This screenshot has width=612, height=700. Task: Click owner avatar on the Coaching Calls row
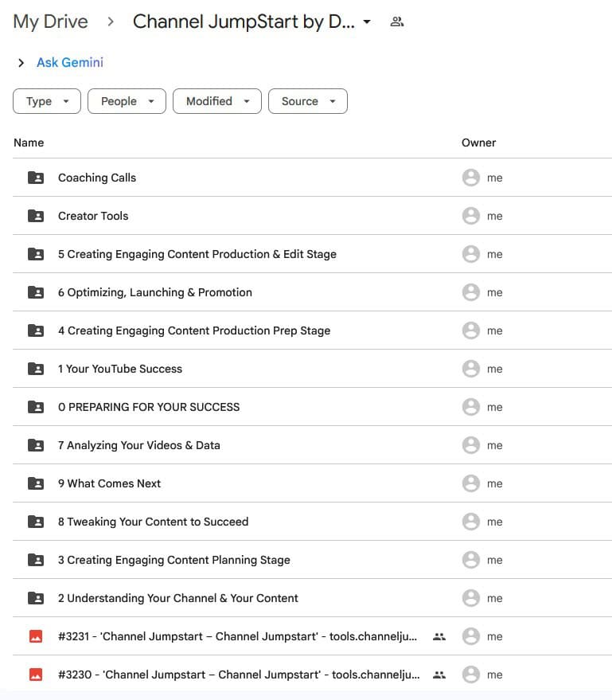[x=470, y=178]
